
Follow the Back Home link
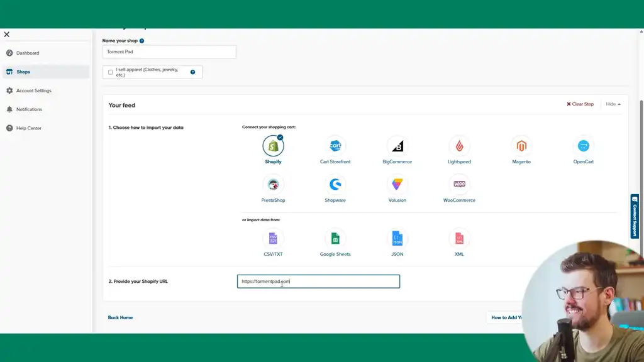[x=120, y=317]
